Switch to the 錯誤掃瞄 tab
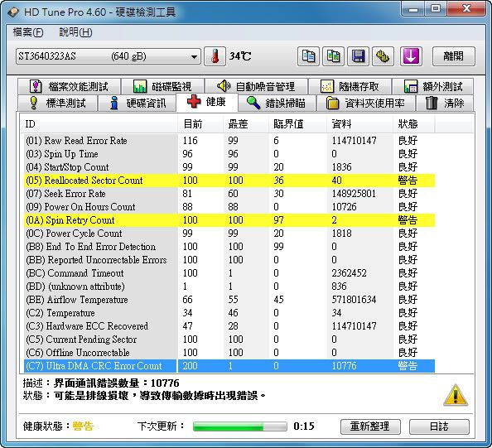Viewport: 492px width, 448px height. (x=277, y=103)
